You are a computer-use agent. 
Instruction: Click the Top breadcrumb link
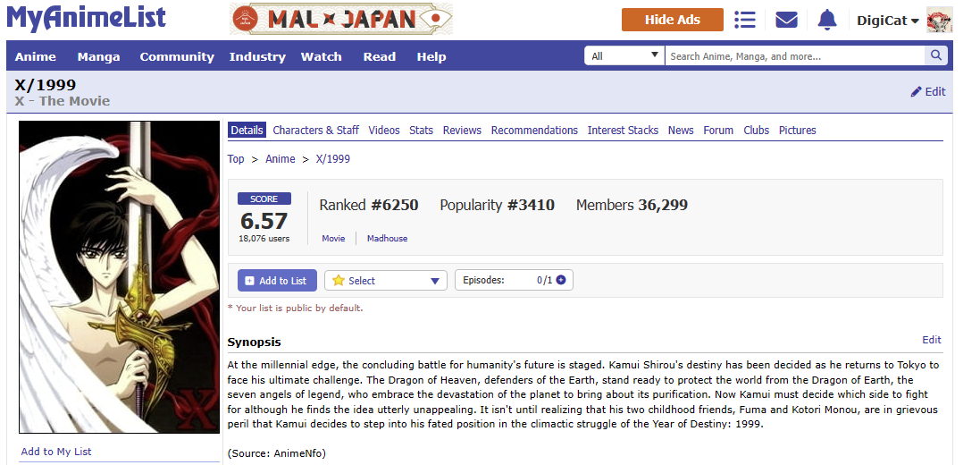point(236,159)
